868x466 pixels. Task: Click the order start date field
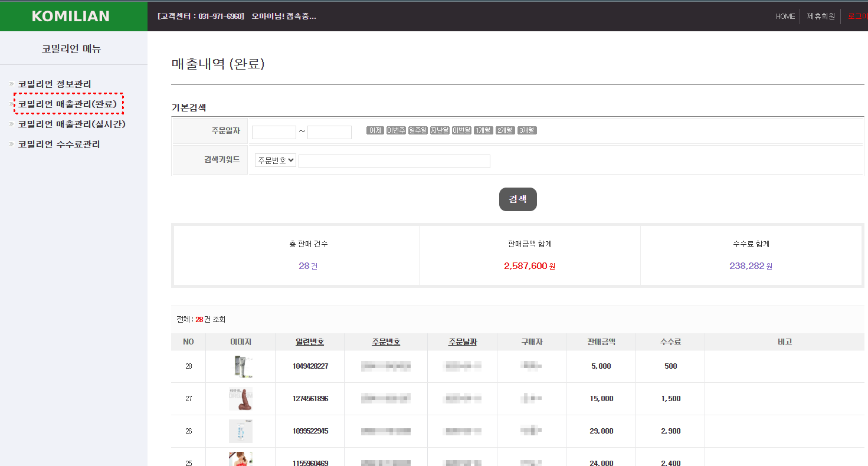point(274,132)
